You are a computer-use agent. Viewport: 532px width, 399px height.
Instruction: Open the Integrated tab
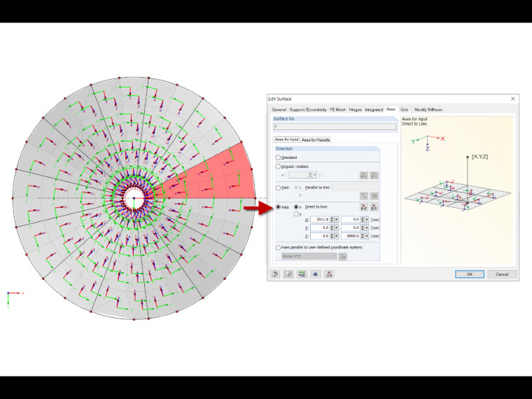pyautogui.click(x=374, y=110)
